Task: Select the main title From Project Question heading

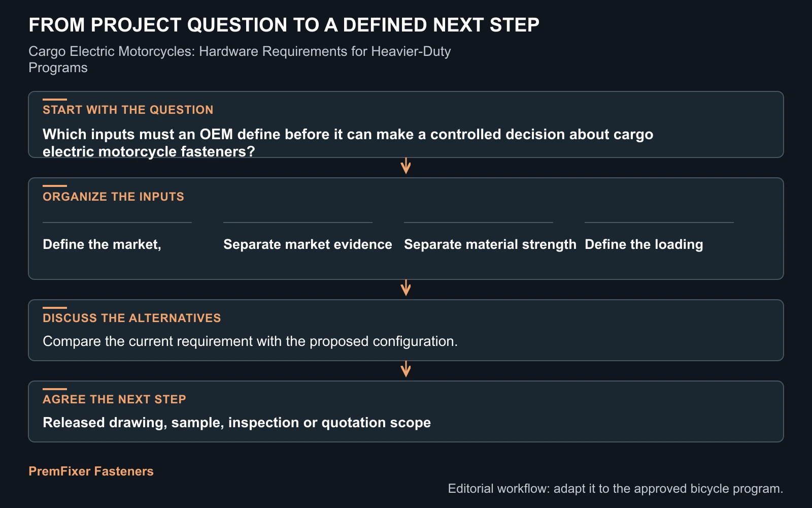Action: 284,25
